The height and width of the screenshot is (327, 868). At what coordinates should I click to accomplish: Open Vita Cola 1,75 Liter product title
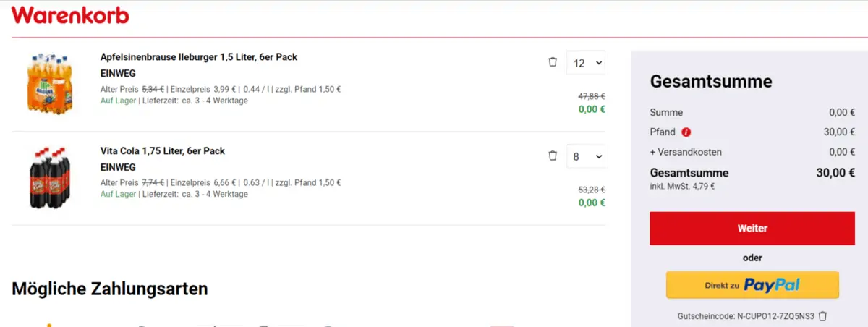(x=163, y=151)
